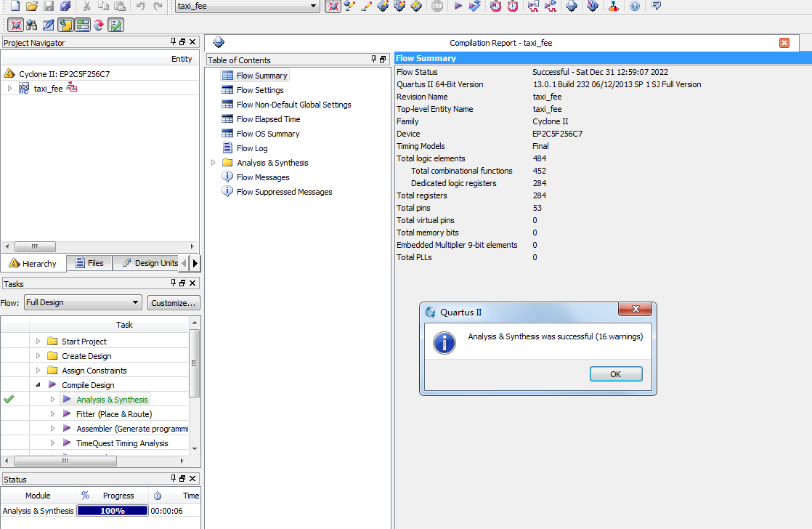Click the Start Compilation play icon
Screen dimensions: 812x529
(x=458, y=6)
